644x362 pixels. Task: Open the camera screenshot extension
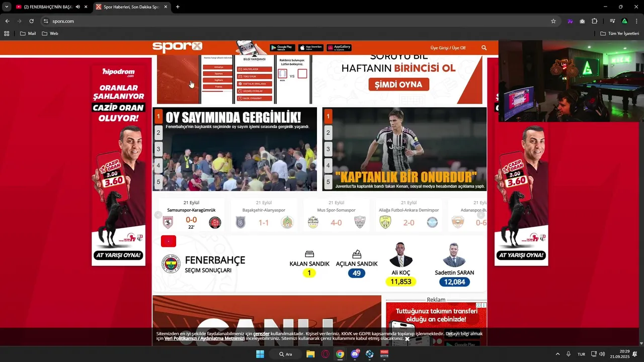pos(582,21)
